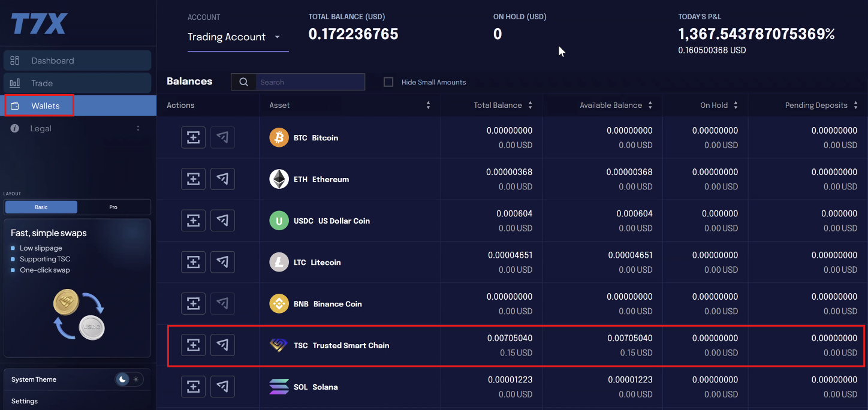Click the deposit icon in the Litecoin row

(x=193, y=262)
